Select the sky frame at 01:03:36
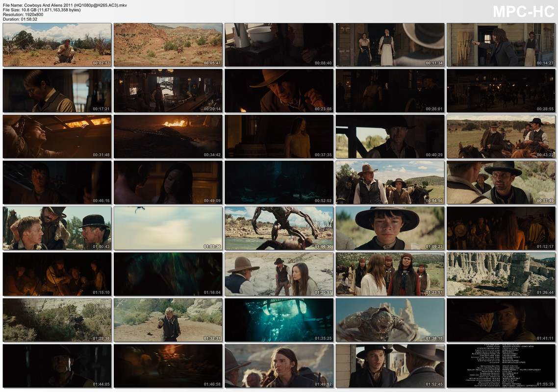Screen dimensions: 558x392 coord(168,228)
